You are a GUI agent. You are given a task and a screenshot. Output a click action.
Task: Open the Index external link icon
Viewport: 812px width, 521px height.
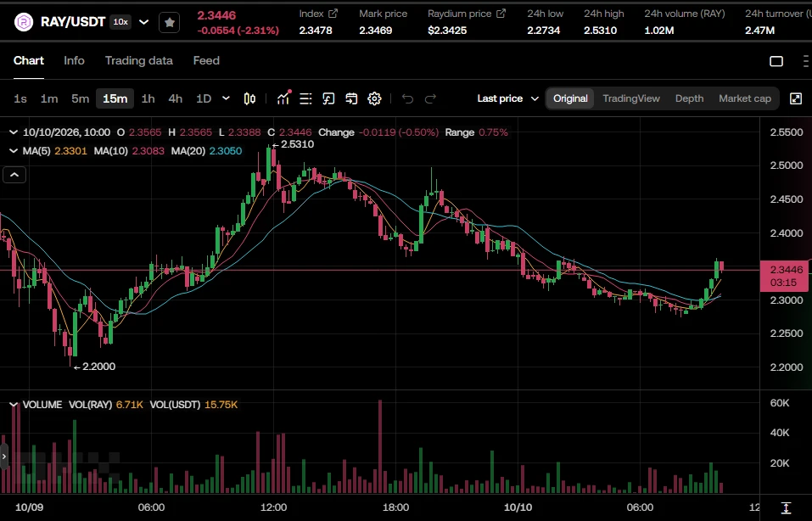333,14
